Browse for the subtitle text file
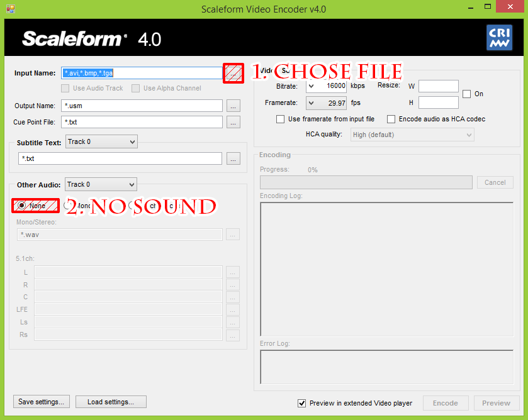Image resolution: width=528 pixels, height=420 pixels. click(233, 158)
